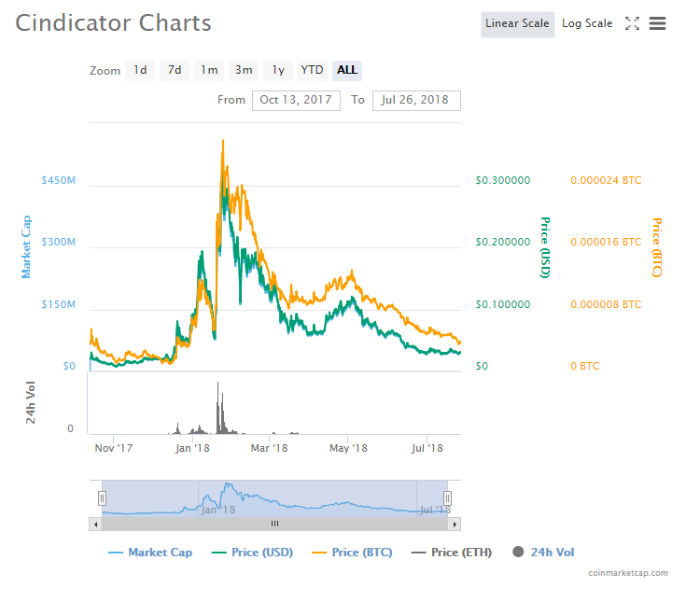Click the $150M market cap axis label

coord(59,304)
